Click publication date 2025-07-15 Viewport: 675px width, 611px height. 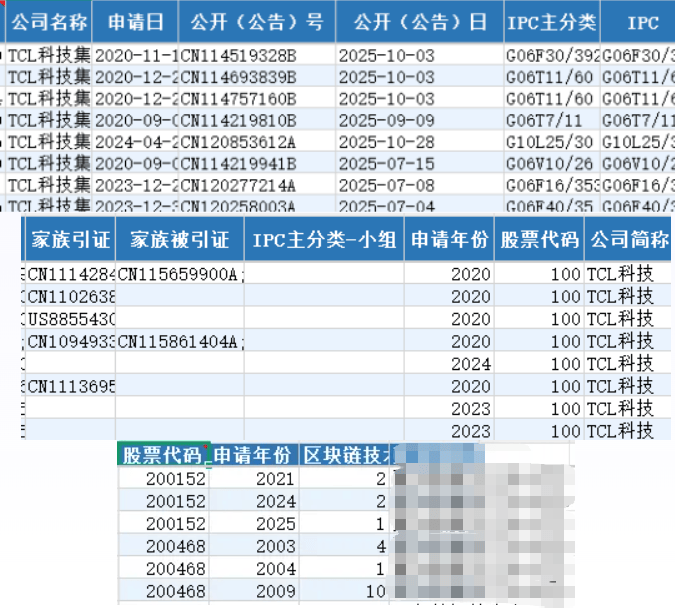(x=420, y=164)
